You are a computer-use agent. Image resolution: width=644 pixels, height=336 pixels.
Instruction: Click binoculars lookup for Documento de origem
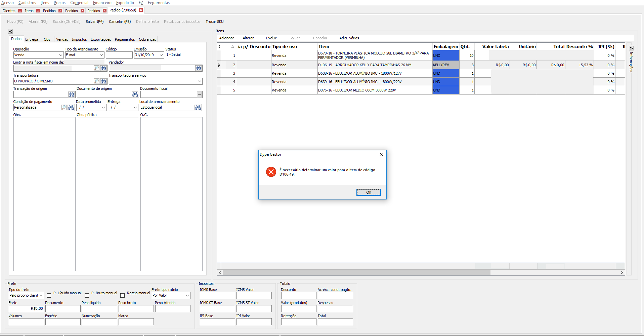point(135,94)
